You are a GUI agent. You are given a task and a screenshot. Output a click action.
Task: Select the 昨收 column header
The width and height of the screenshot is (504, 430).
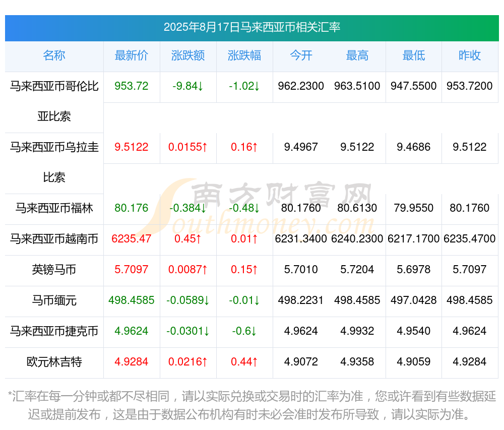click(x=470, y=55)
